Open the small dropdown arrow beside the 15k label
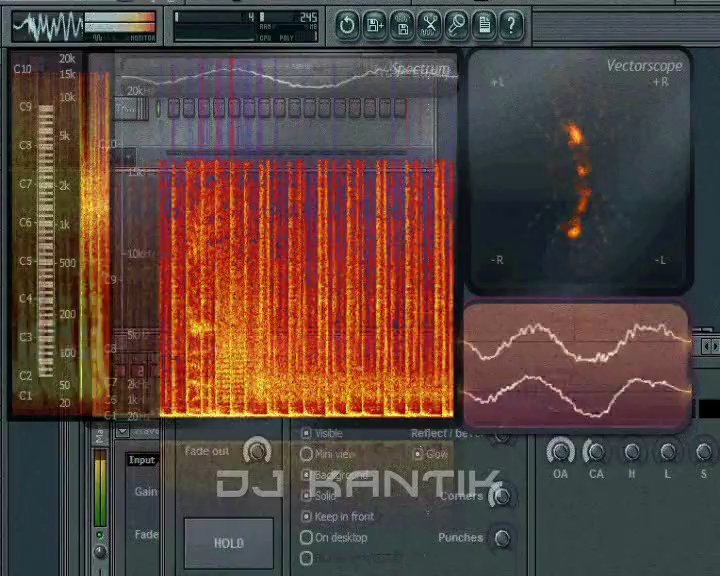This screenshot has height=576, width=720. click(128, 157)
